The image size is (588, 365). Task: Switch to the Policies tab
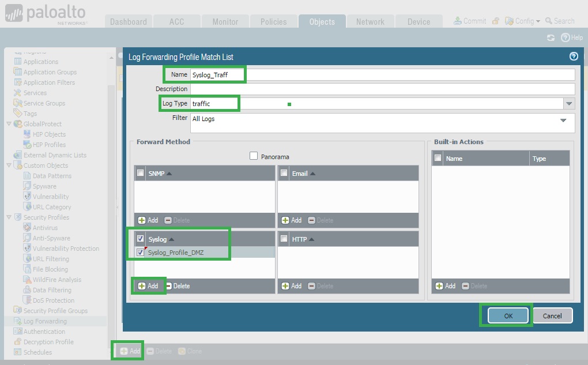tap(273, 22)
